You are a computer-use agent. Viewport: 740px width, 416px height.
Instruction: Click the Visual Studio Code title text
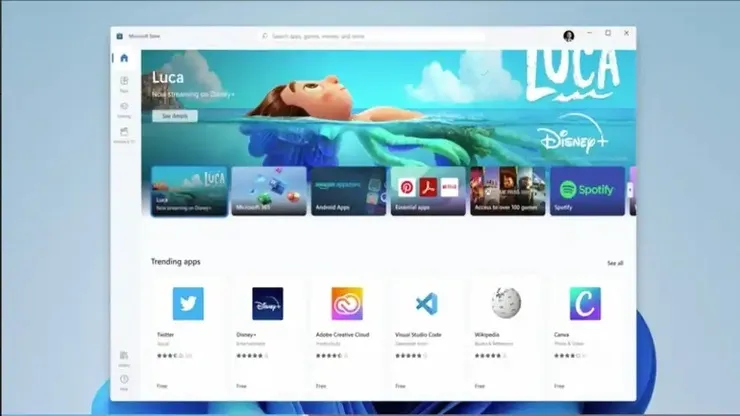[x=418, y=335]
